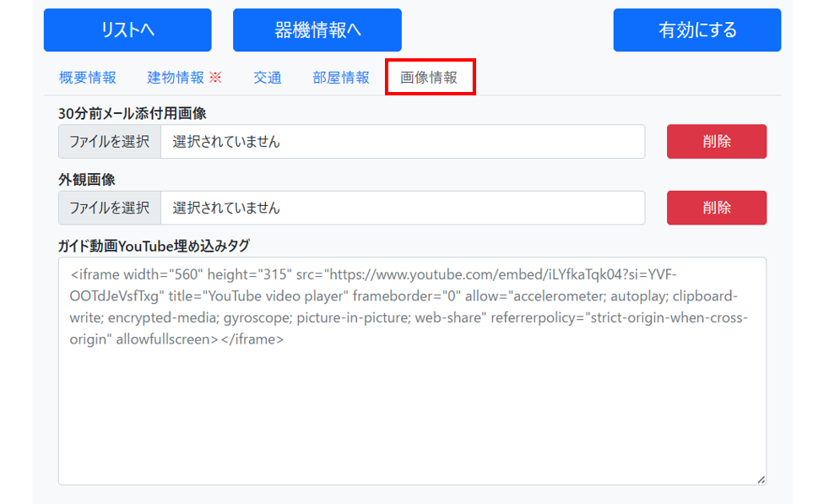Image resolution: width=829 pixels, height=504 pixels.
Task: Switch to the 部屋情報 tab
Action: pyautogui.click(x=341, y=78)
